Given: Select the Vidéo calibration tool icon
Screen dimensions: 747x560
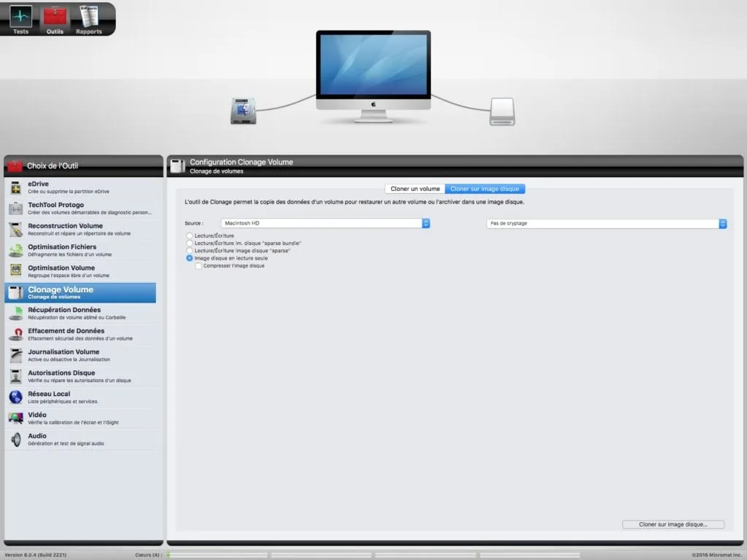Looking at the screenshot, I should click(80, 418).
